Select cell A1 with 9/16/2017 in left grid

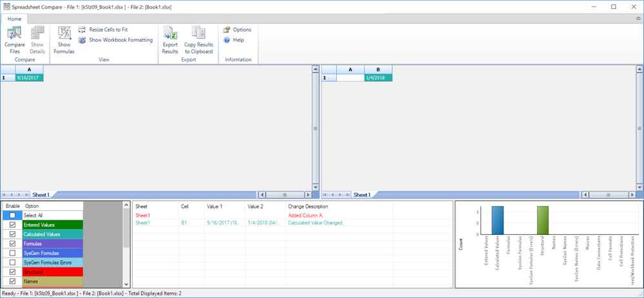click(x=29, y=77)
